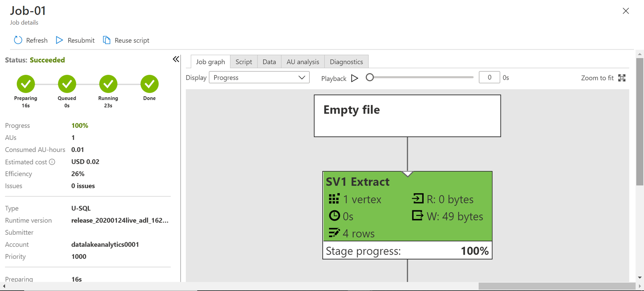The image size is (644, 291).
Task: Select the Diagnostics tab
Action: coord(346,62)
